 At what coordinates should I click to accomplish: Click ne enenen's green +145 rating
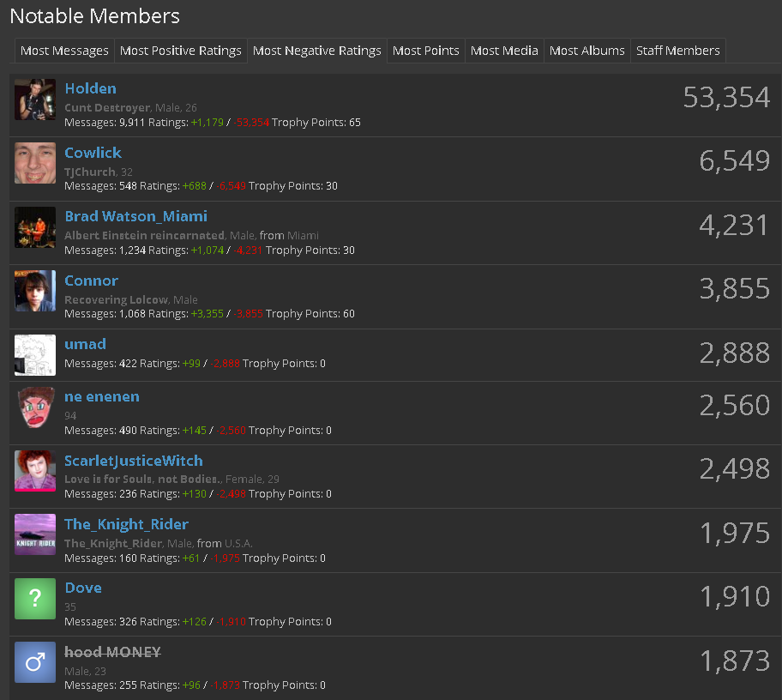click(194, 430)
